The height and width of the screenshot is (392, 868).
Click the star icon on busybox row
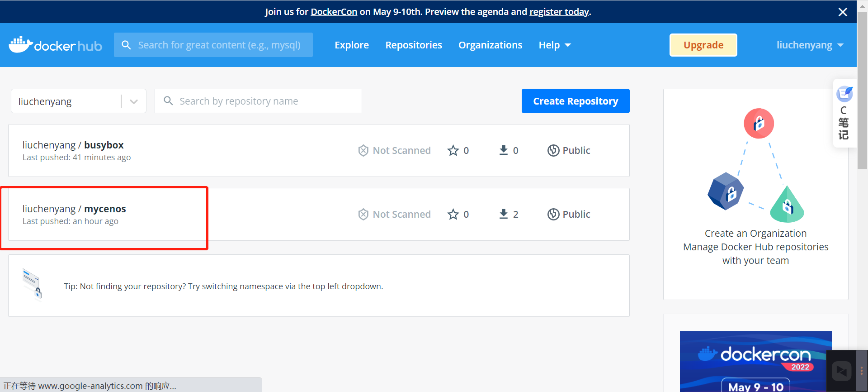453,150
